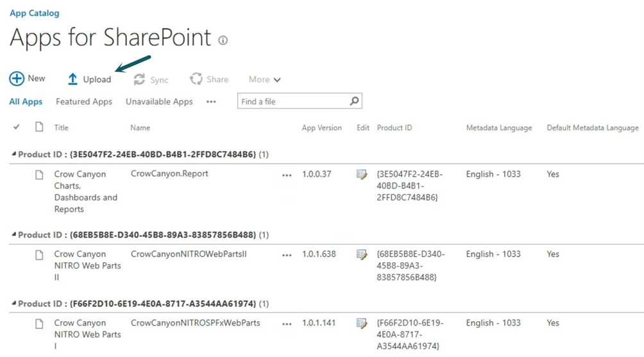The image size is (644, 357).
Task: Open the More dropdown menu
Action: (x=264, y=79)
